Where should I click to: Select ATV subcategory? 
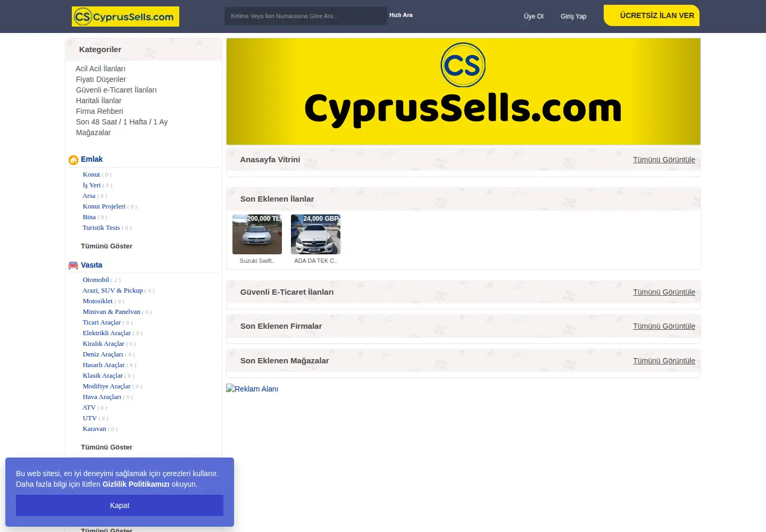pos(89,408)
